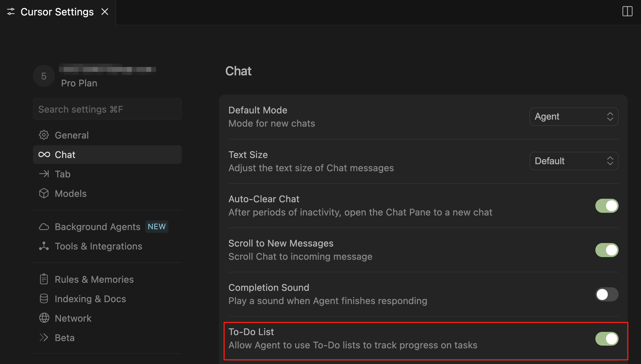Click the Models cube icon
Image resolution: width=641 pixels, height=364 pixels.
point(44,193)
